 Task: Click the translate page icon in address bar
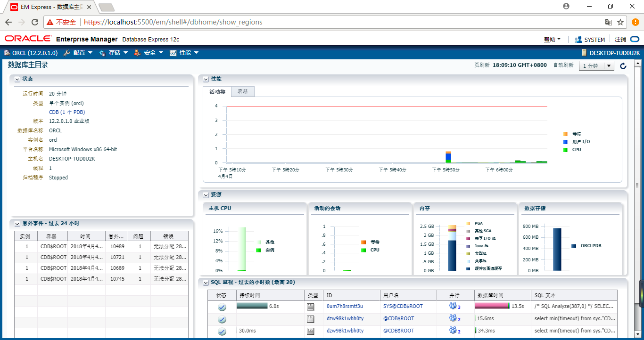click(x=609, y=22)
